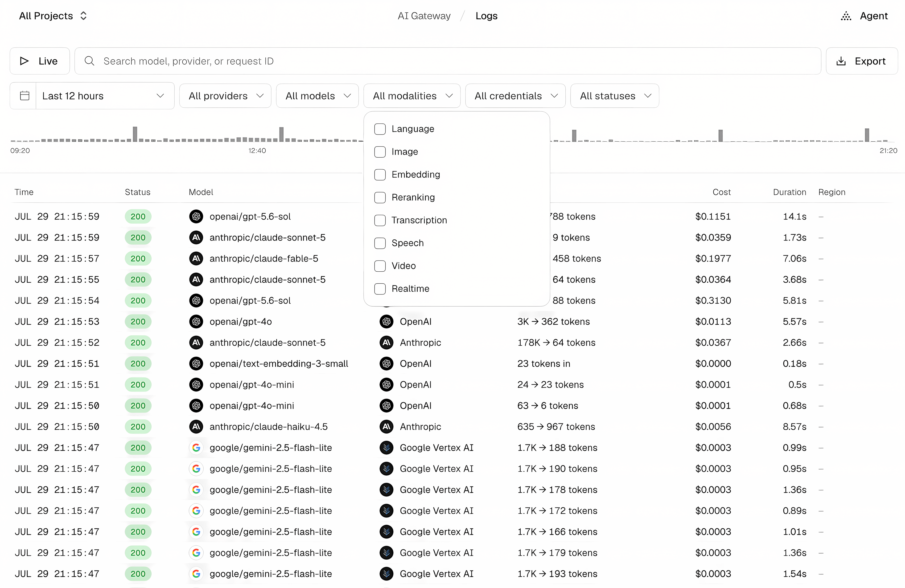
Task: Expand the All models filter
Action: [x=317, y=96]
